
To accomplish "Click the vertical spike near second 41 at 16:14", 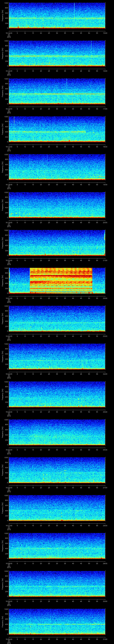I will tap(74, 10).
